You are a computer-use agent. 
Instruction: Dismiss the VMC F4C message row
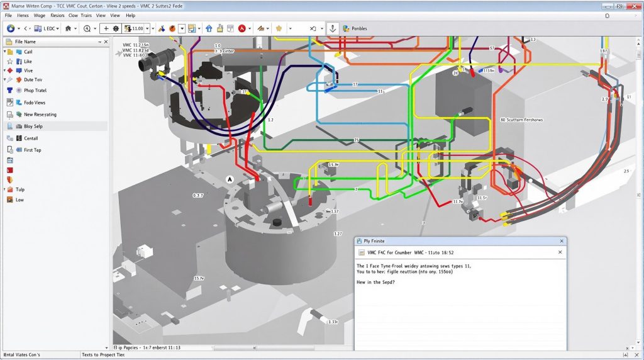click(560, 252)
